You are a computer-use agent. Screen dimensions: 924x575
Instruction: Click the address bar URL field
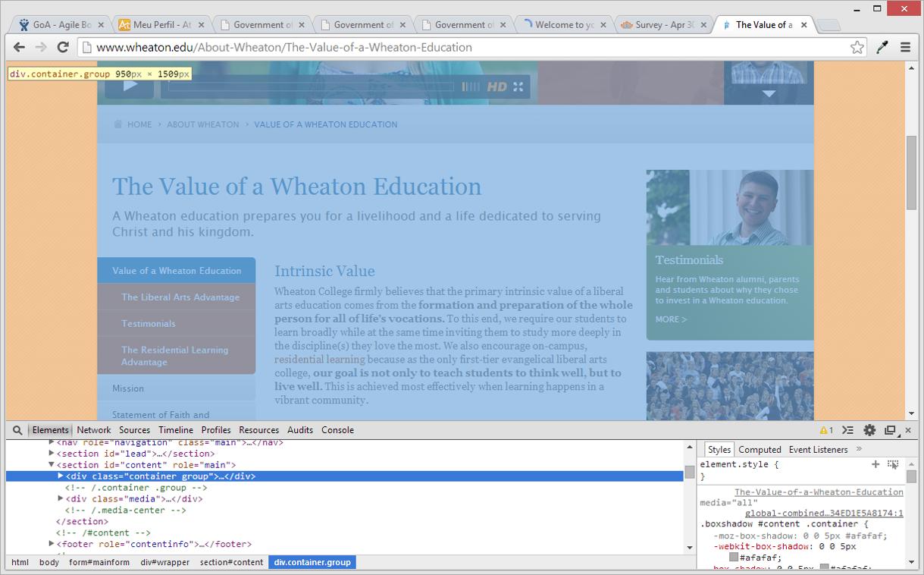[x=462, y=47]
